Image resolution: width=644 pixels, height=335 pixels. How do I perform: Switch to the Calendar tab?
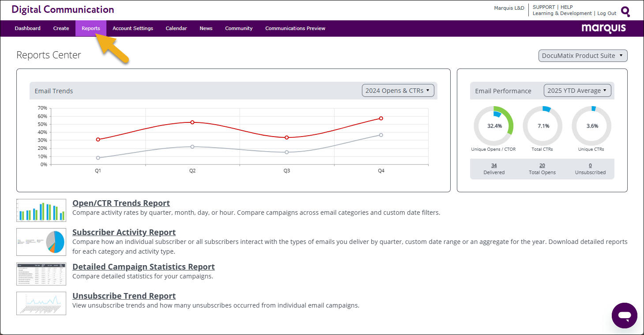point(176,28)
